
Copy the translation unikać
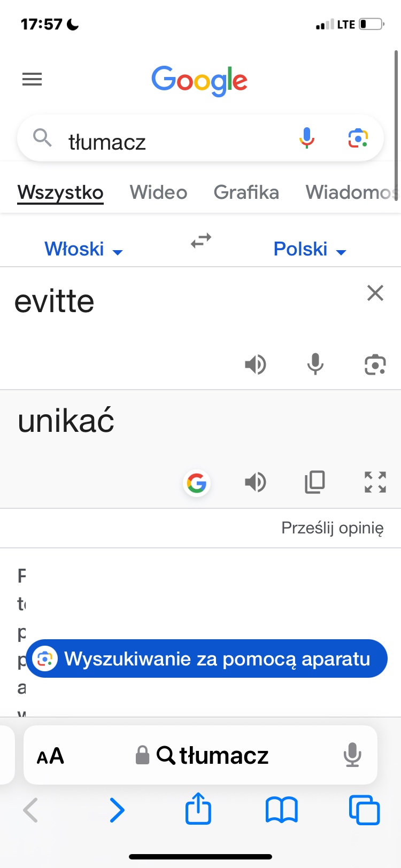[315, 482]
